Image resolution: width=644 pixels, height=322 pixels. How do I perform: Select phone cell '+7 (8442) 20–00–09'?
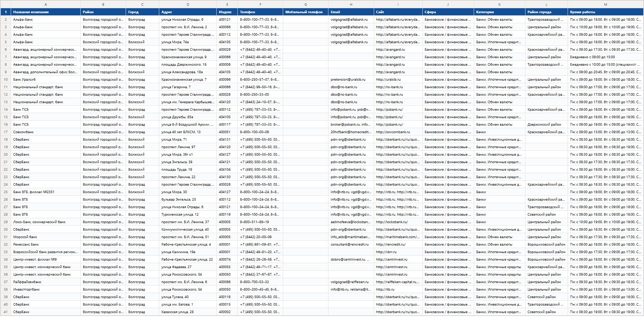tap(260, 237)
